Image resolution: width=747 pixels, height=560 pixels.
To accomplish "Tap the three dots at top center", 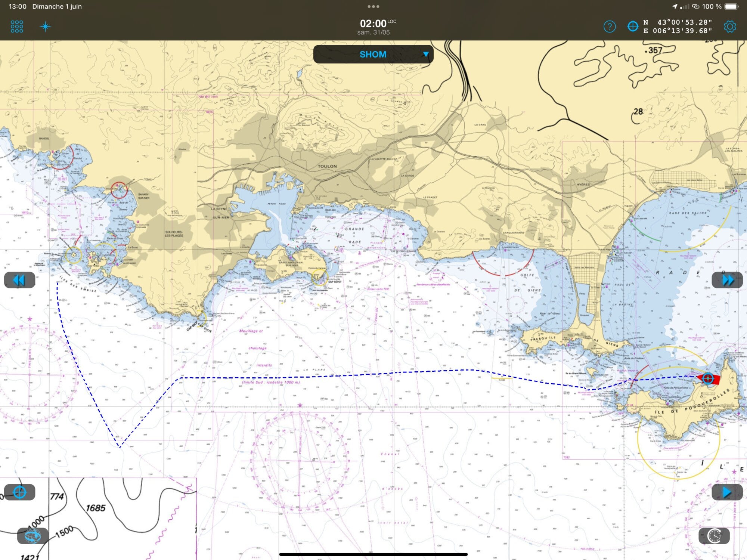I will coord(373,6).
